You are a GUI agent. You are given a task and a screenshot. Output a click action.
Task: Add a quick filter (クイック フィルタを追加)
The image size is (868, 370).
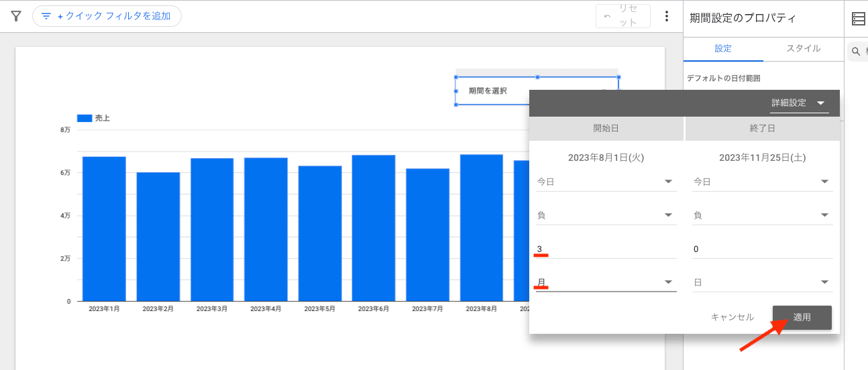(x=107, y=16)
